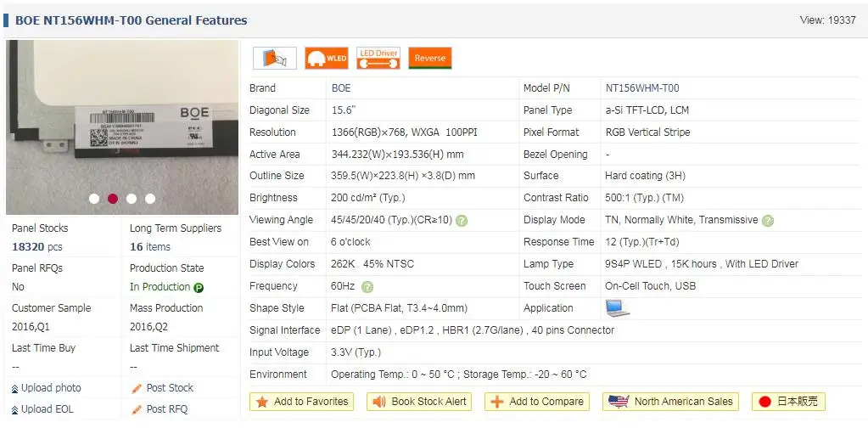The width and height of the screenshot is (868, 428).
Task: Click speaker icon on Book Stock Alert
Action: [x=379, y=402]
